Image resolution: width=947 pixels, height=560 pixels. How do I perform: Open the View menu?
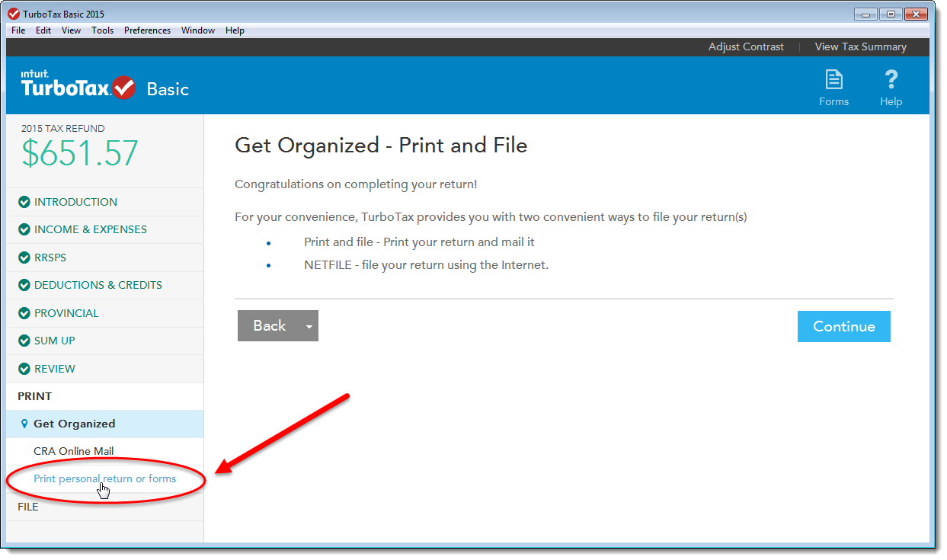[x=71, y=30]
